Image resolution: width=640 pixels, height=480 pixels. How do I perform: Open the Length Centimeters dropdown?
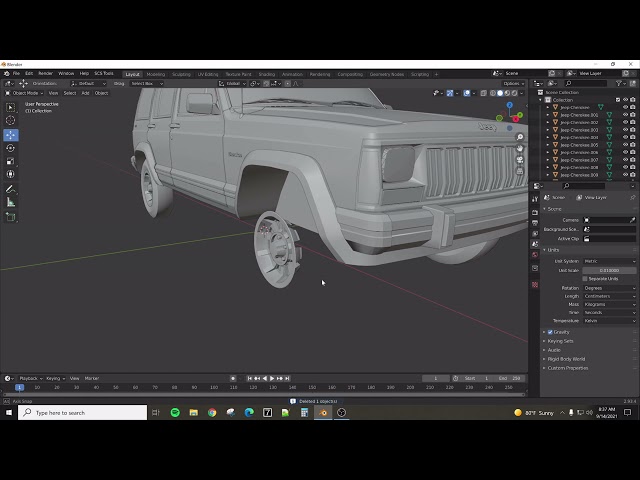pos(609,296)
